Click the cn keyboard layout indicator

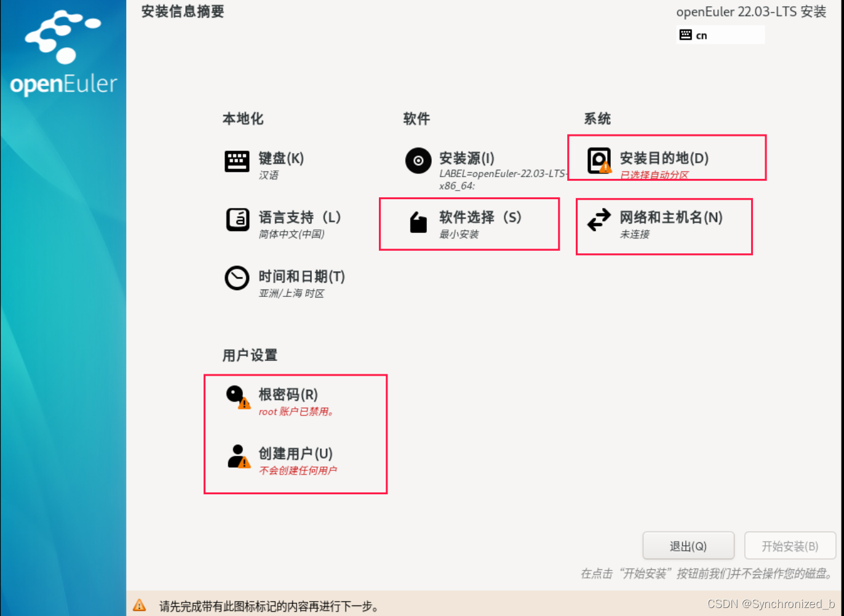[x=720, y=35]
